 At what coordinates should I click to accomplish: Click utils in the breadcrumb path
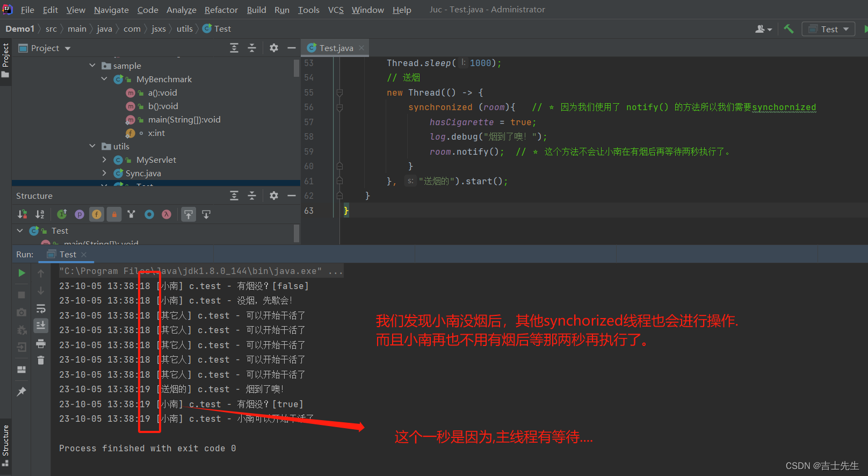(x=184, y=29)
